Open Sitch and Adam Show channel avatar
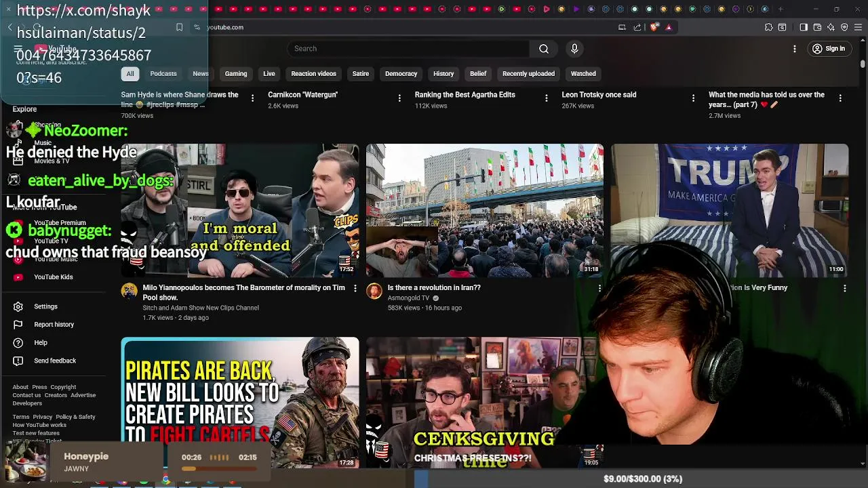868x488 pixels. coord(129,291)
